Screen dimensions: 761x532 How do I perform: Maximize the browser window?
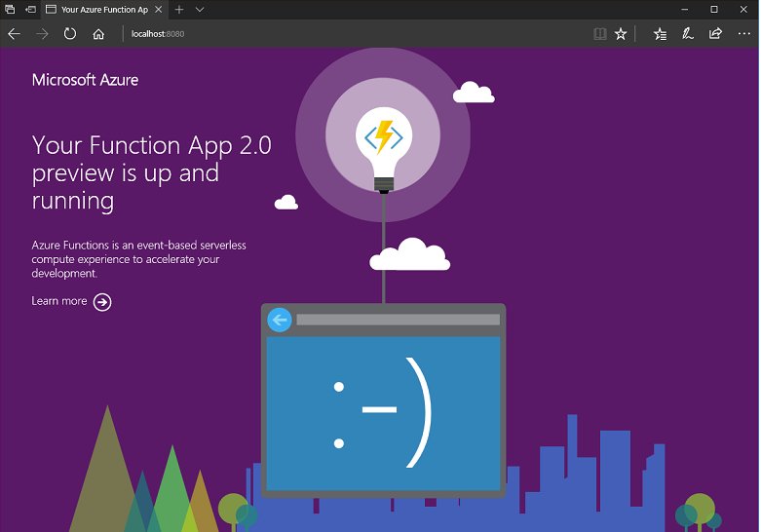point(714,9)
